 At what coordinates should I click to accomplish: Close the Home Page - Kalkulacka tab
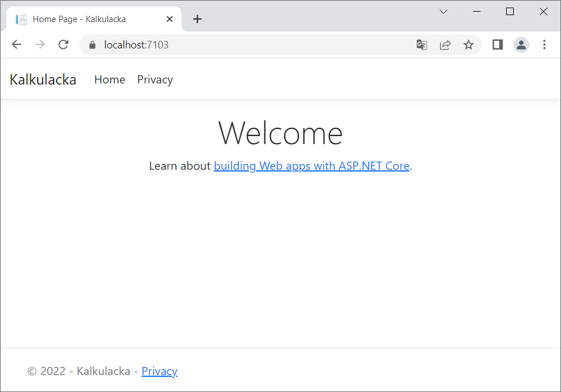tap(170, 19)
